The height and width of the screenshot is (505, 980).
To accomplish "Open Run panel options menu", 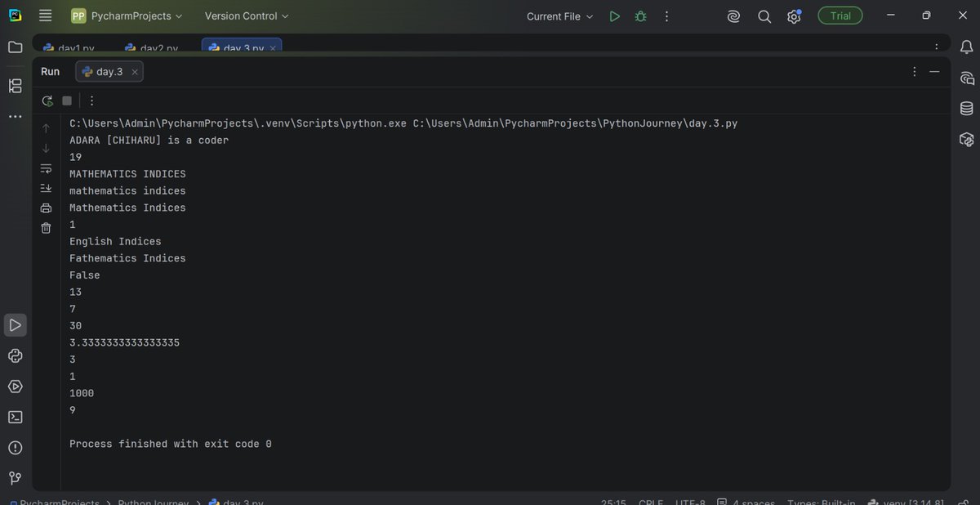I will 915,72.
